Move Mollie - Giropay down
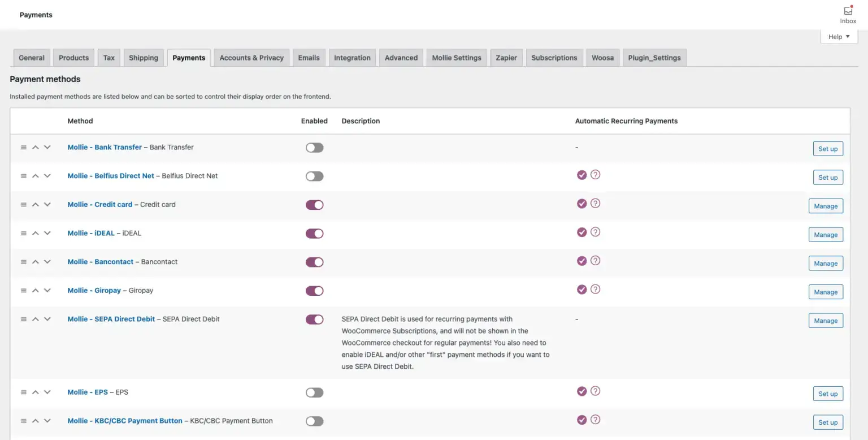 (47, 290)
